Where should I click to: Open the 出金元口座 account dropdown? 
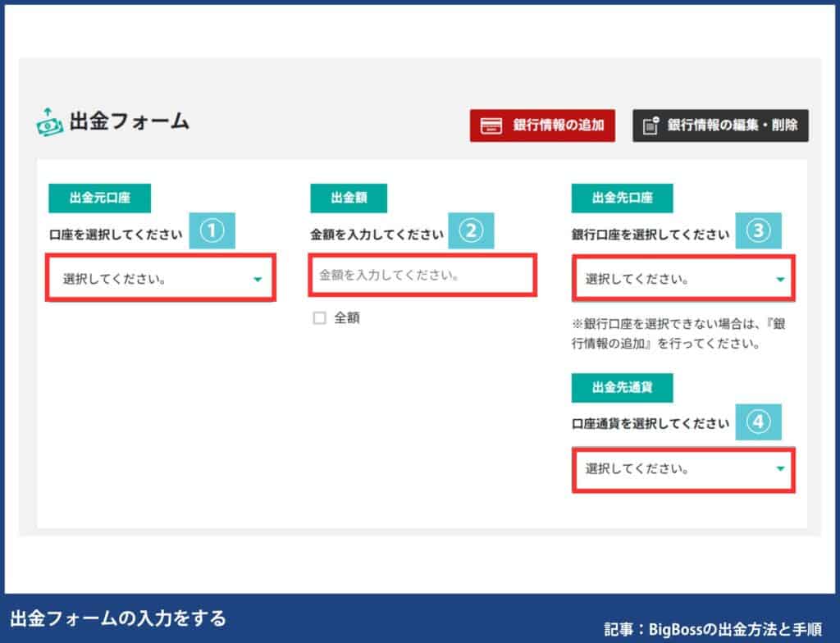(x=161, y=277)
